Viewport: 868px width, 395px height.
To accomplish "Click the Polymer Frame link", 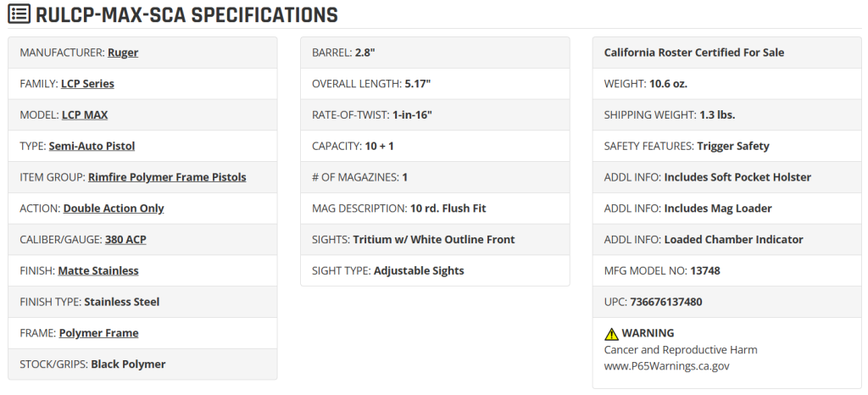I will [98, 333].
